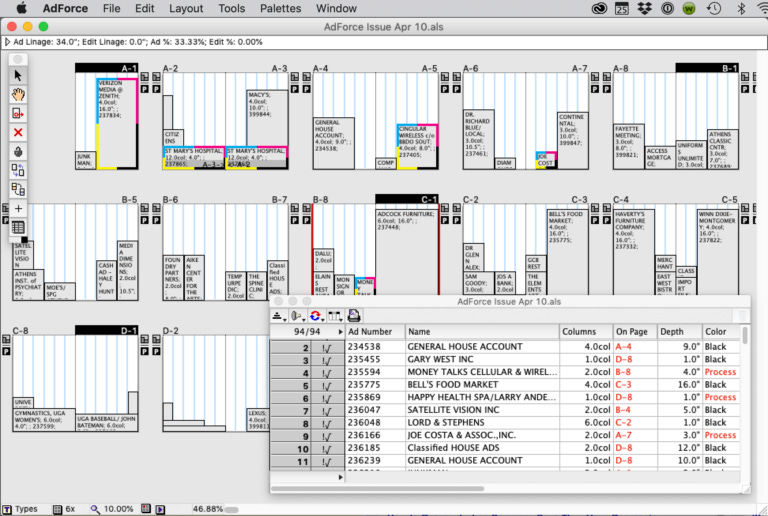Click the blue play arrow in status bar
This screenshot has width=768, height=516.
160,510
